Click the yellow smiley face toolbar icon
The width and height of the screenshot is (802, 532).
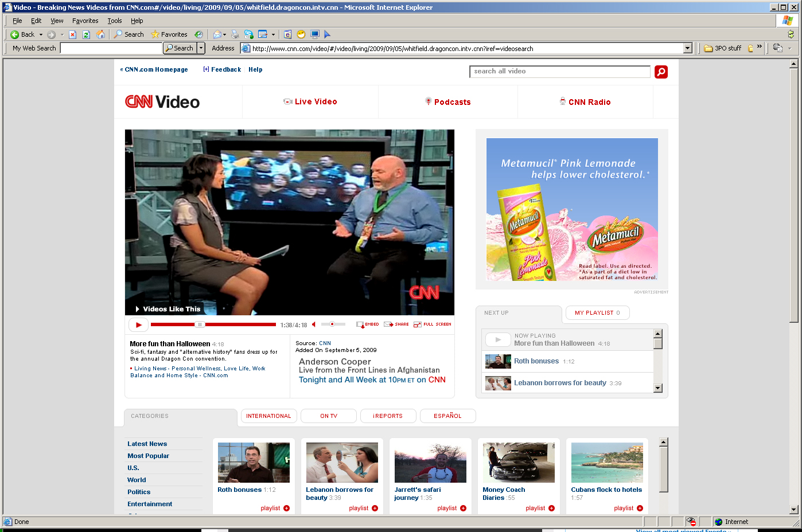pyautogui.click(x=301, y=34)
